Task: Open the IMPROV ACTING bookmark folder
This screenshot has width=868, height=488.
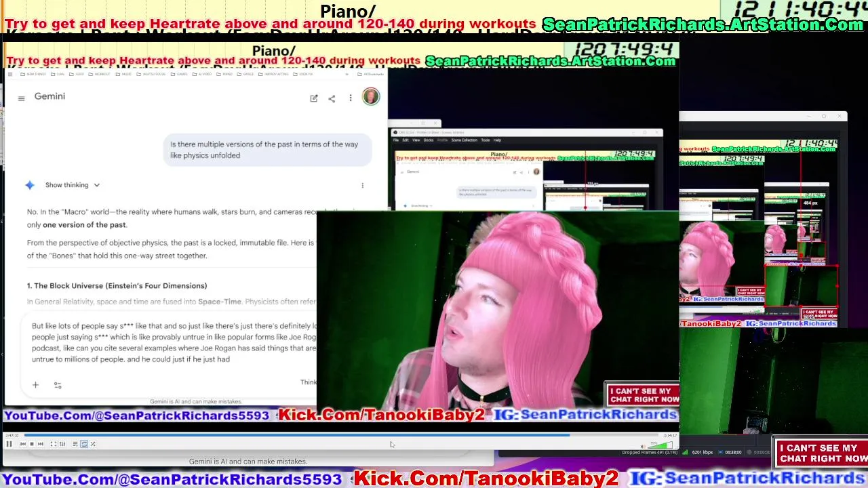Action: pos(275,74)
